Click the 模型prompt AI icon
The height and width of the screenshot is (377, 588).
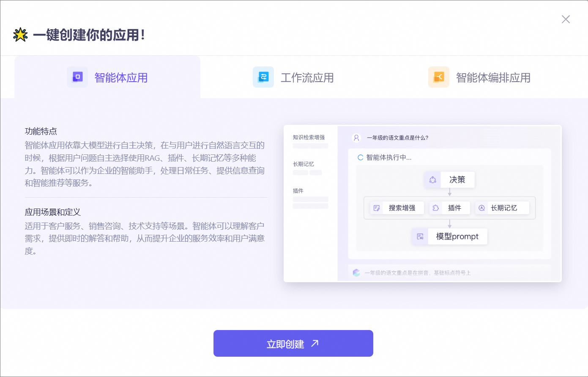click(420, 237)
